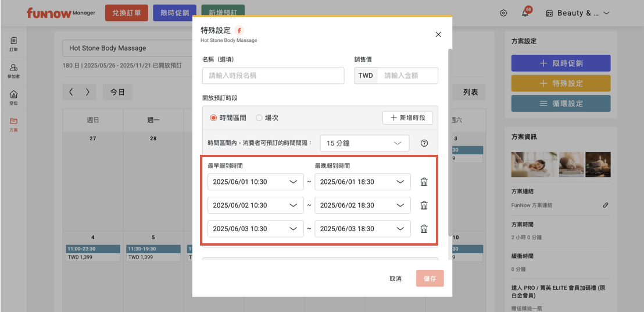Close the special settings dialog
Screen dimensions: 644x312
438,34
